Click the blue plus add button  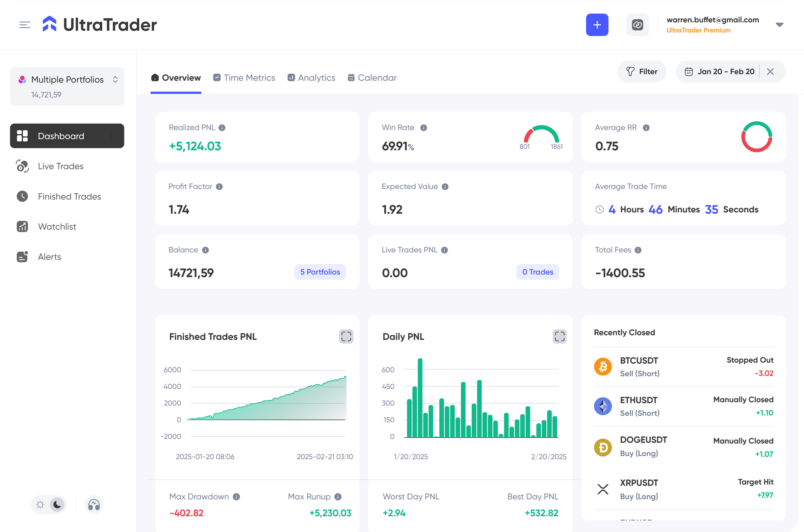click(597, 25)
